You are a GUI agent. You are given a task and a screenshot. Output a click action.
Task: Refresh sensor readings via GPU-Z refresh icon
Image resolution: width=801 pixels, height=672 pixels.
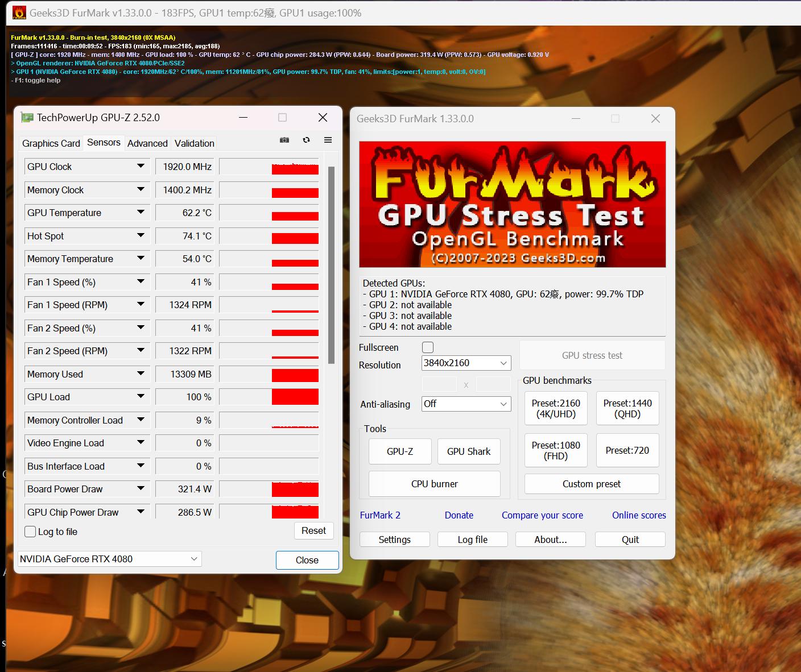tap(307, 140)
